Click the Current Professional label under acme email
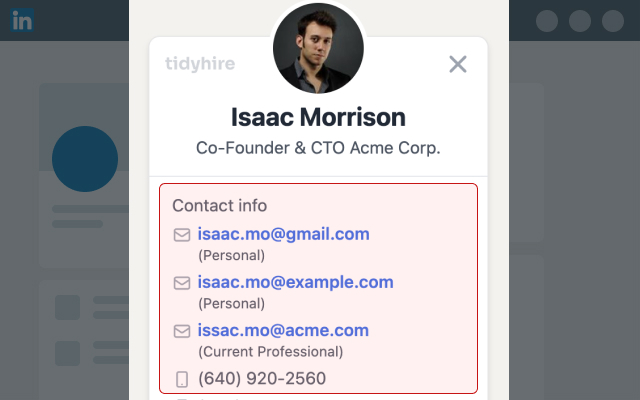This screenshot has height=400, width=640. coord(271,352)
